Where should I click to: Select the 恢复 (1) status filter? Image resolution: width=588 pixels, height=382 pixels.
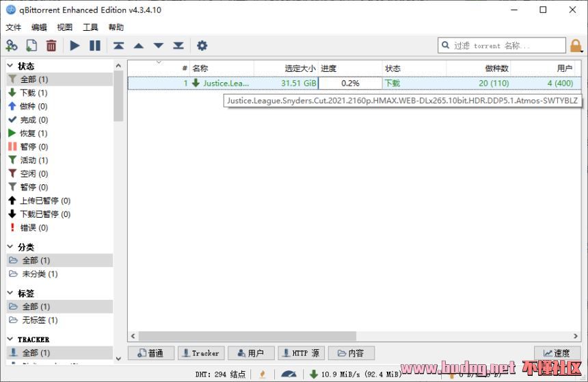[x=59, y=133]
